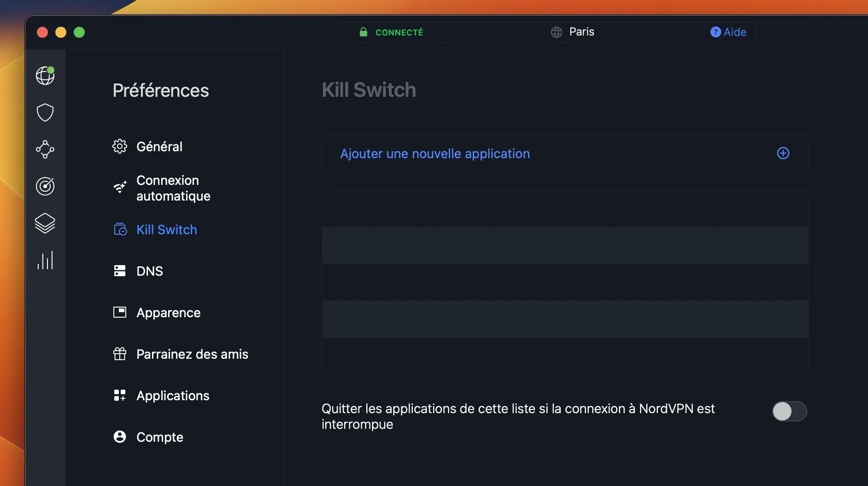
Task: Click the plus circle icon to add app
Action: pos(783,154)
